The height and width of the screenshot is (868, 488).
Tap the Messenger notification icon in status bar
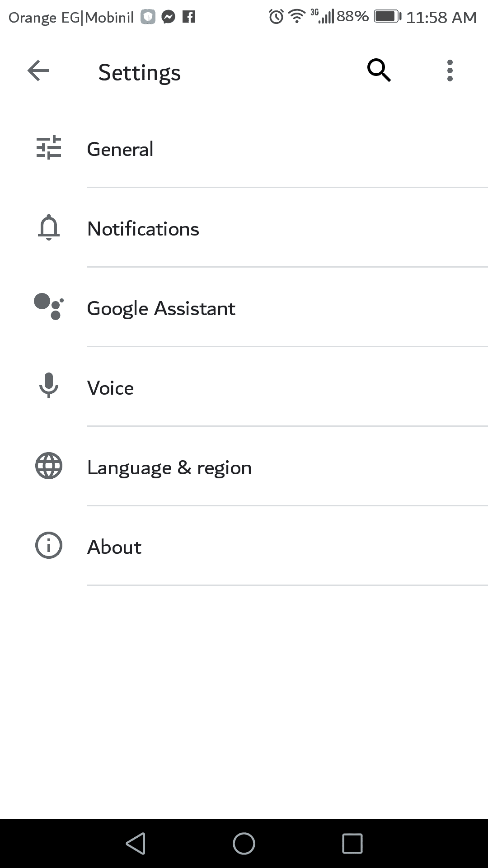[169, 17]
